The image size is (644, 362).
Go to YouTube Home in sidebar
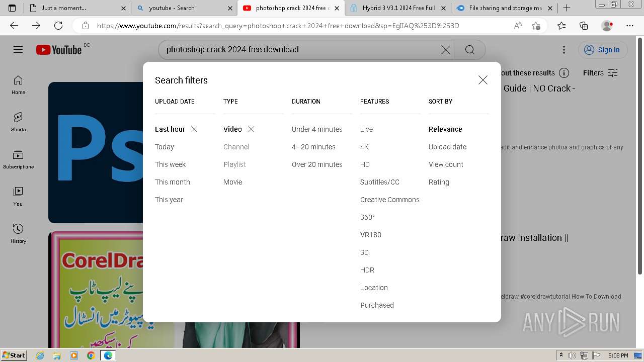(x=18, y=85)
